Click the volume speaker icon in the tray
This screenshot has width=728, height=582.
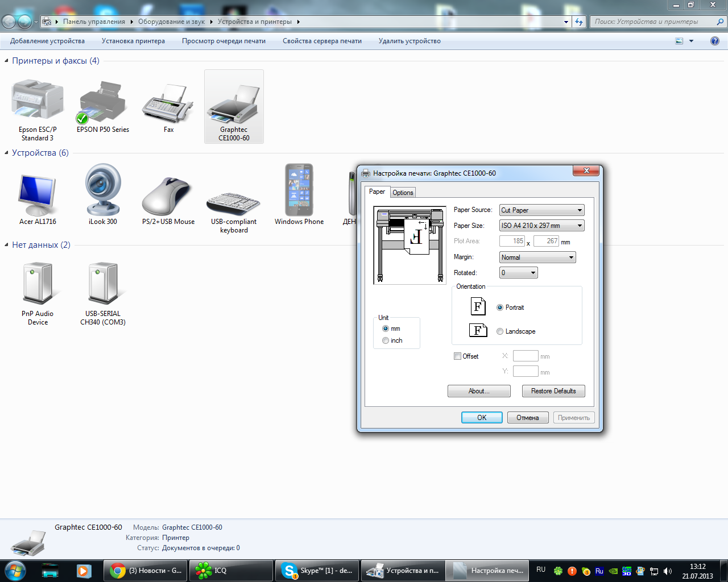[x=668, y=571]
